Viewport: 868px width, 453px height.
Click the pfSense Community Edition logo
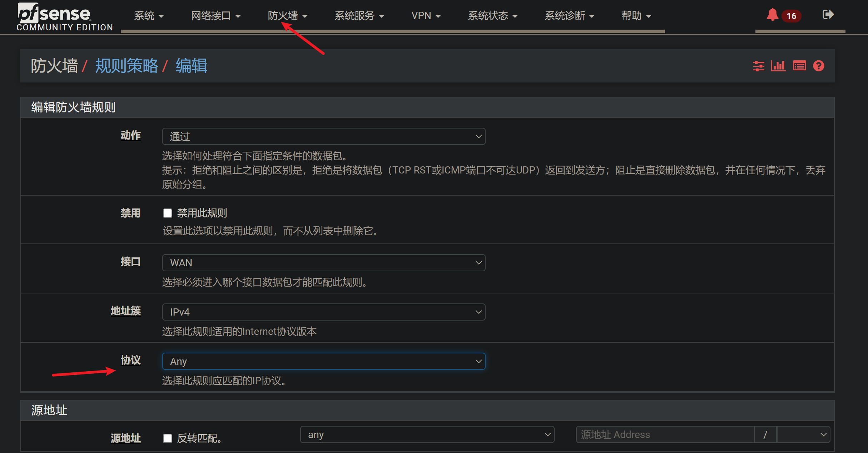click(x=64, y=17)
